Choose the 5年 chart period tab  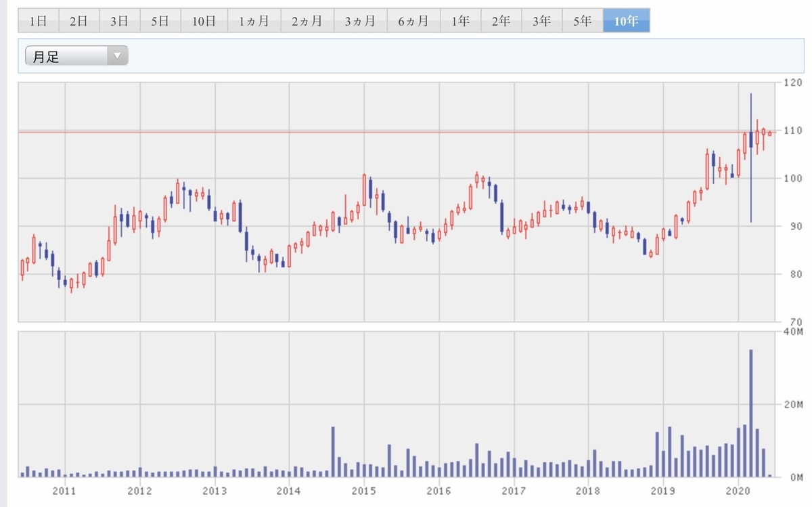click(582, 20)
